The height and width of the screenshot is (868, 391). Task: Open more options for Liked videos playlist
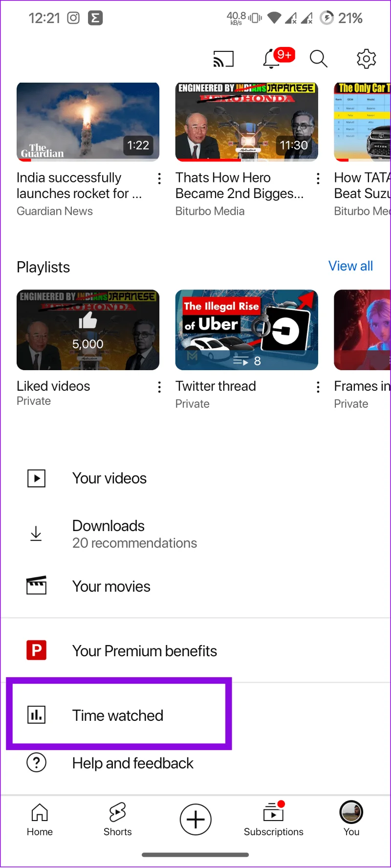click(159, 387)
